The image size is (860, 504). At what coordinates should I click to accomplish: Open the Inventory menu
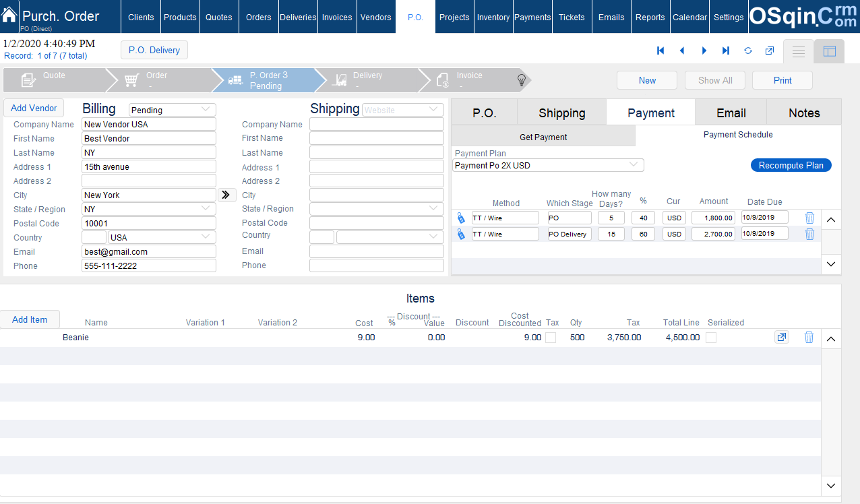tap(493, 17)
